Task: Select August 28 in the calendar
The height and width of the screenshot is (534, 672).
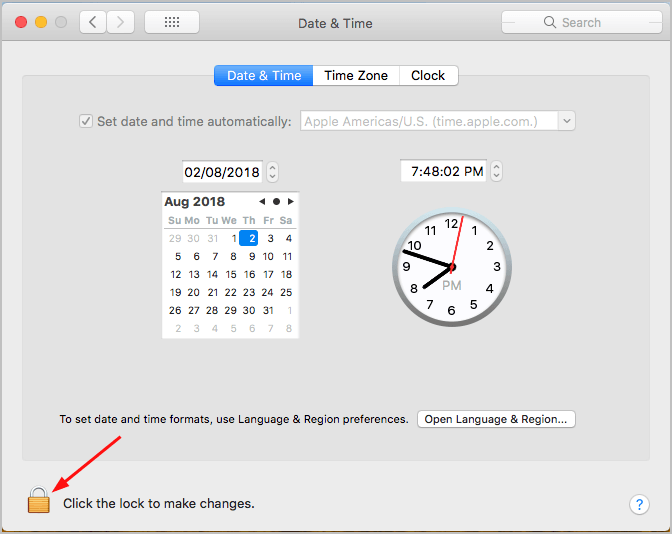Action: pos(212,310)
